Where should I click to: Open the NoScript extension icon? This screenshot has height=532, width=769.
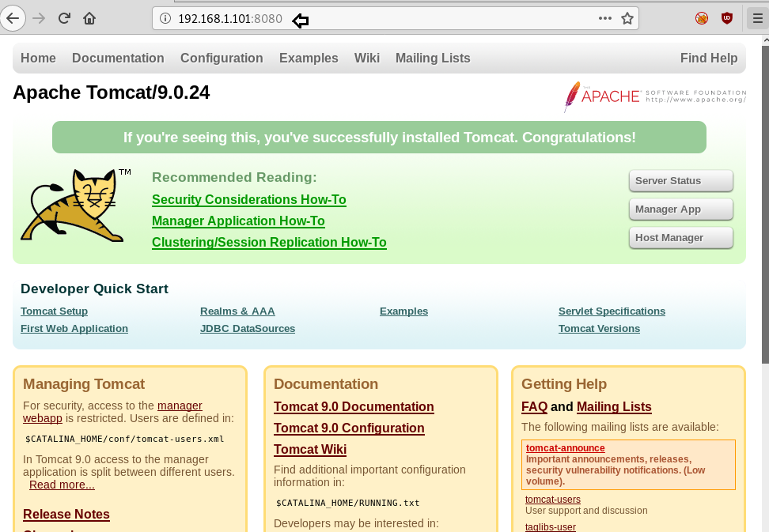coord(701,19)
